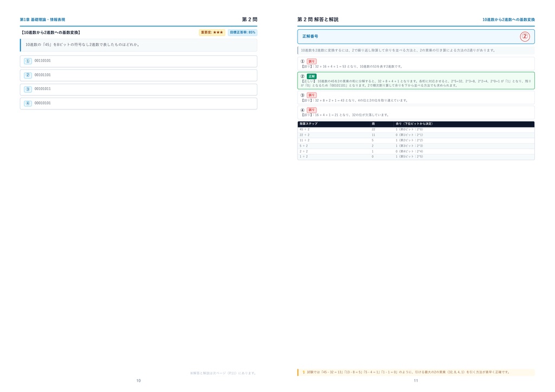Click the circled ② correct answer number icon
The image size is (555, 392).
tap(525, 36)
